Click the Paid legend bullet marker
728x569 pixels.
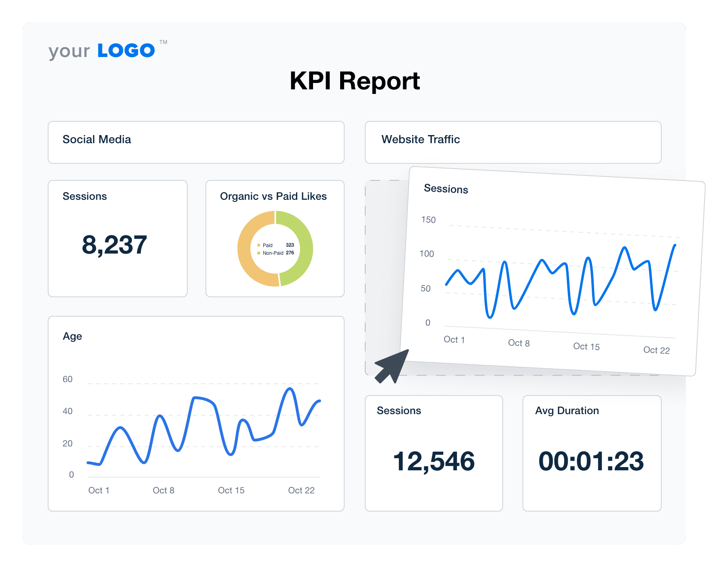pos(258,245)
